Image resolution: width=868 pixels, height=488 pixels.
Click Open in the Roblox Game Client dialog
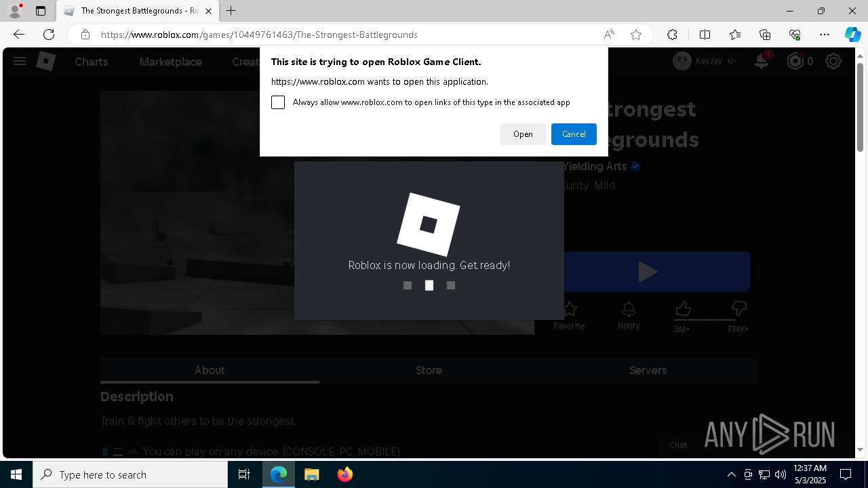[523, 134]
